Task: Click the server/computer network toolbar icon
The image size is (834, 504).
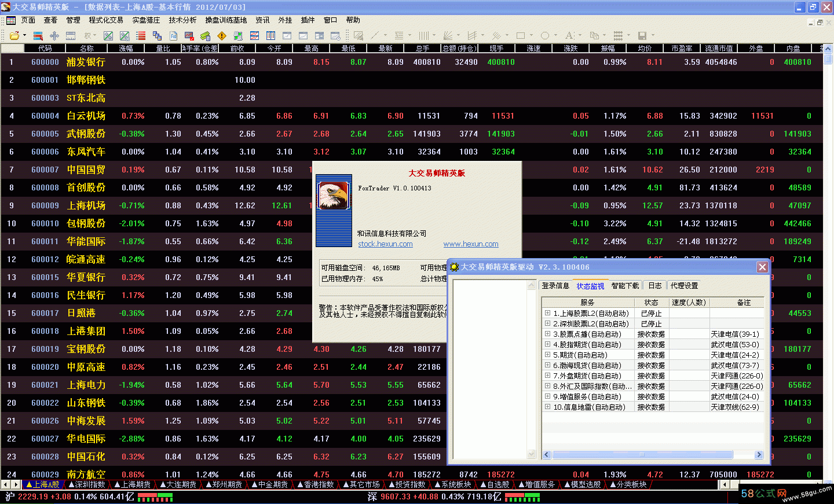Action: [x=238, y=35]
